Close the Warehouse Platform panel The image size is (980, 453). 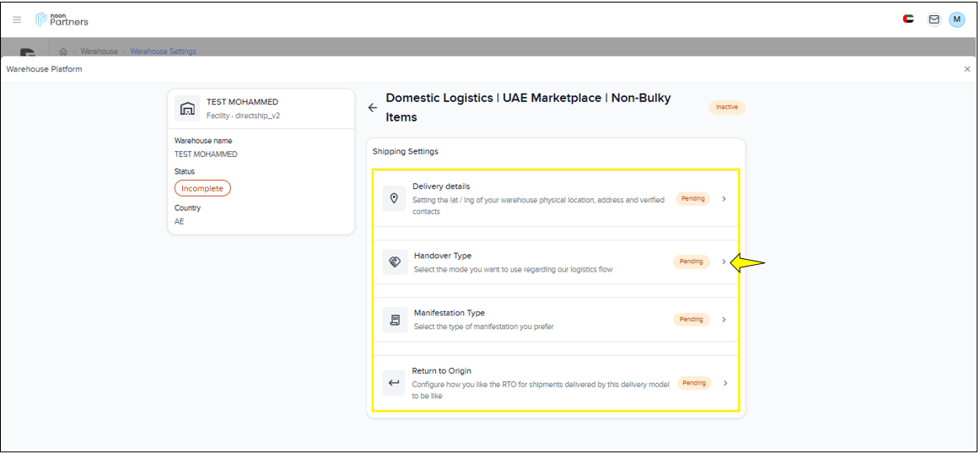[967, 69]
